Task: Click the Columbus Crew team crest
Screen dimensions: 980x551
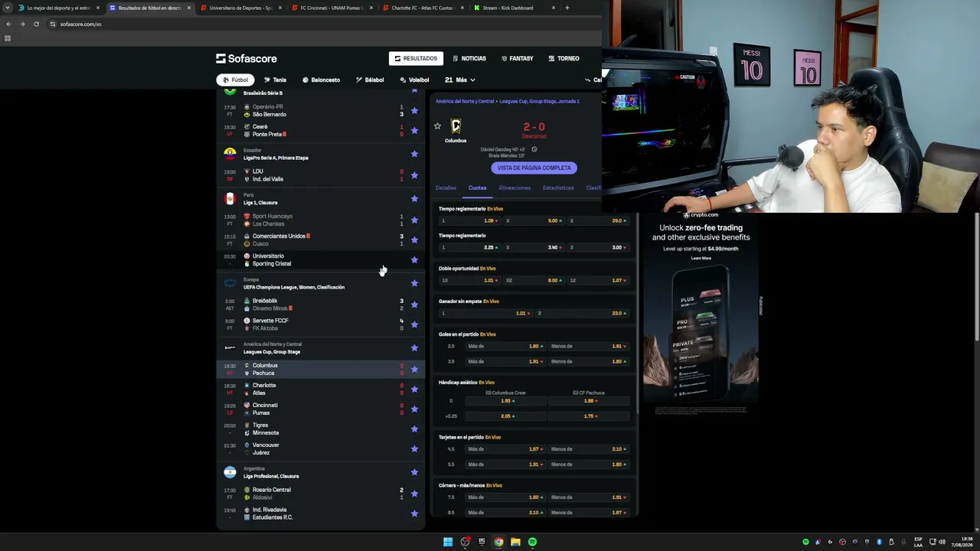Action: [x=456, y=126]
